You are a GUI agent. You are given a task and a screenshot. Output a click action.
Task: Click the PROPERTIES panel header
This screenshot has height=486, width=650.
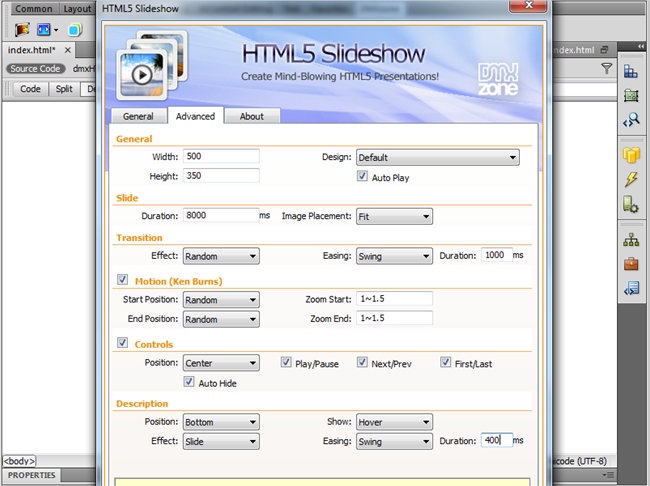(x=32, y=475)
